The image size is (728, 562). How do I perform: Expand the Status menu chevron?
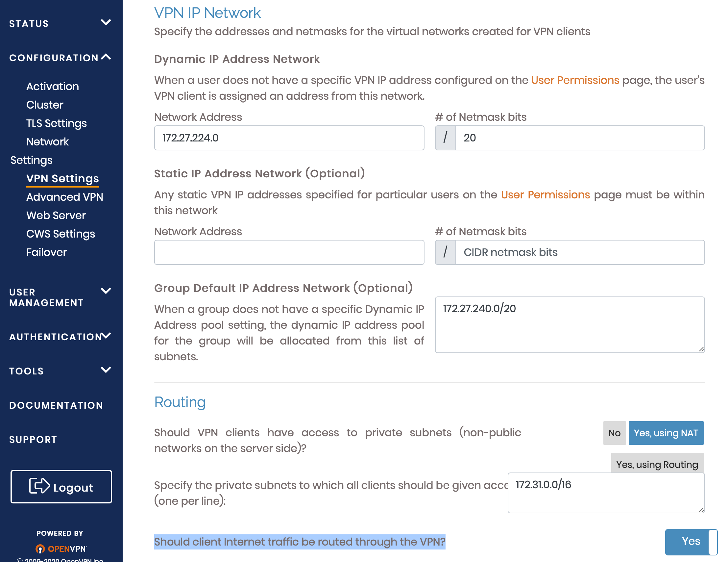tap(106, 23)
